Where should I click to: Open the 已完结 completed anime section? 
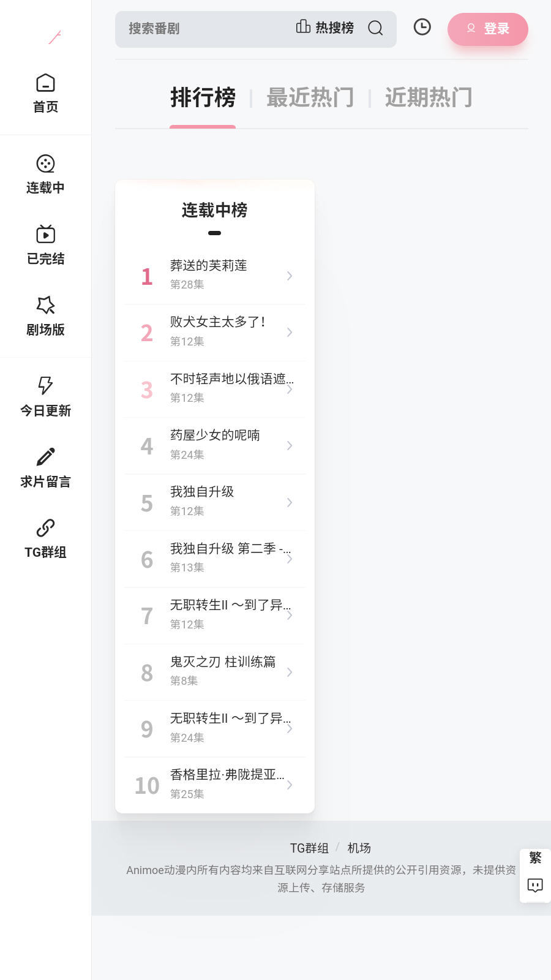45,244
